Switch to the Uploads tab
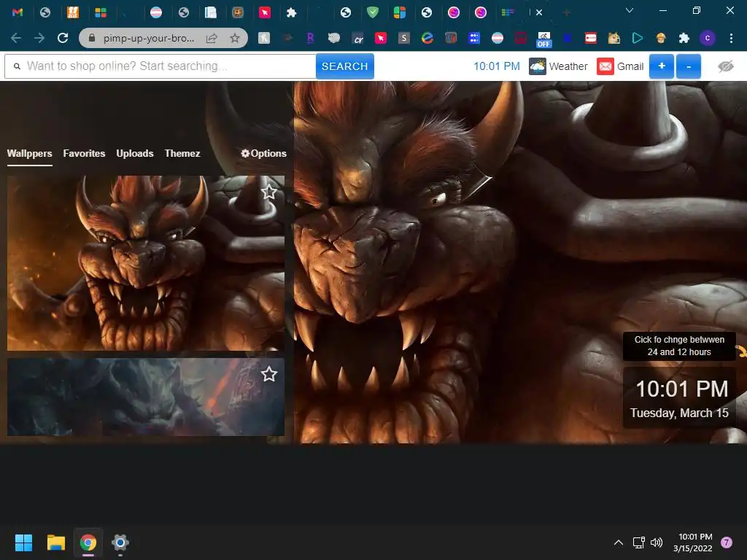This screenshot has height=560, width=747. click(135, 153)
